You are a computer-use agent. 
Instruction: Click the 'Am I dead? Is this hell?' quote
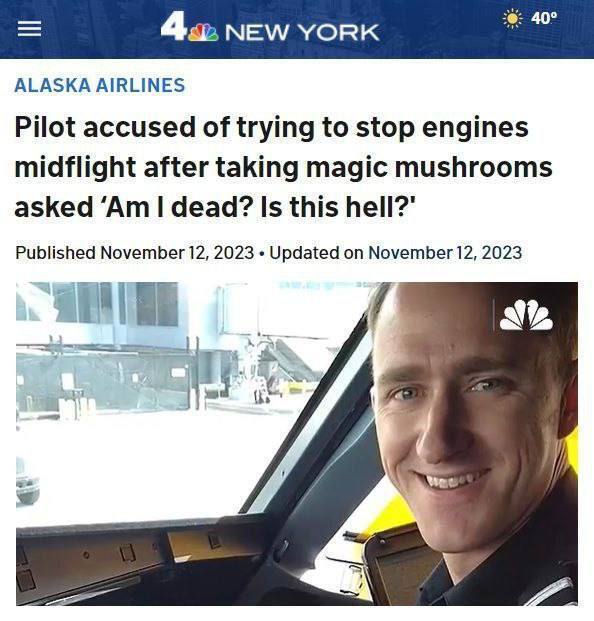259,207
